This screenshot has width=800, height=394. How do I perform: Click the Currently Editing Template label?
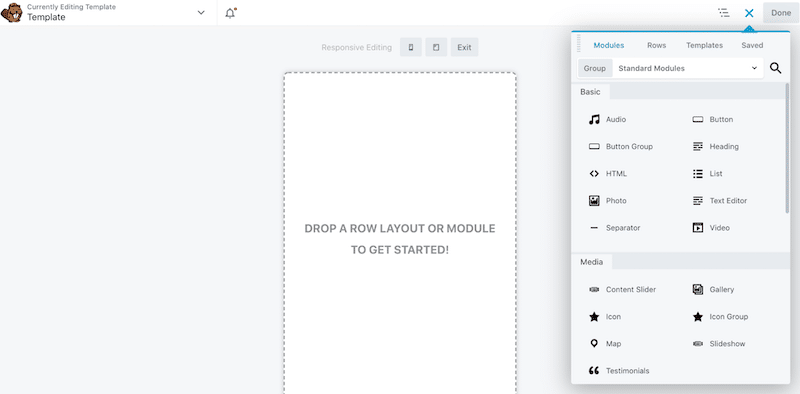point(71,7)
